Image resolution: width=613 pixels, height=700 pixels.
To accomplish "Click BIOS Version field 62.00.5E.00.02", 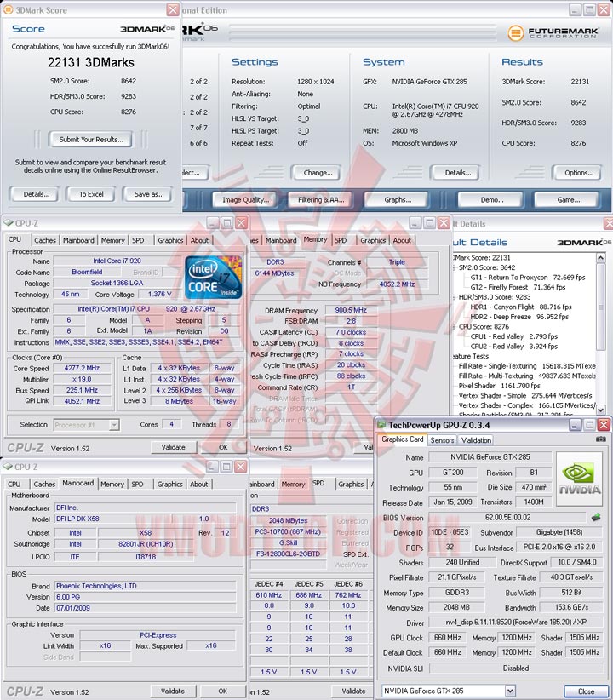I will [x=507, y=518].
